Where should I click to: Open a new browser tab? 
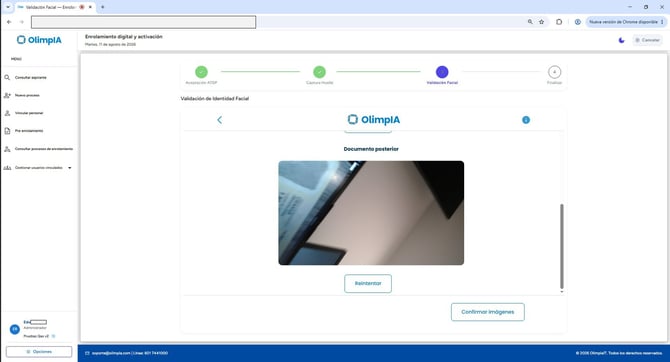pyautogui.click(x=103, y=7)
